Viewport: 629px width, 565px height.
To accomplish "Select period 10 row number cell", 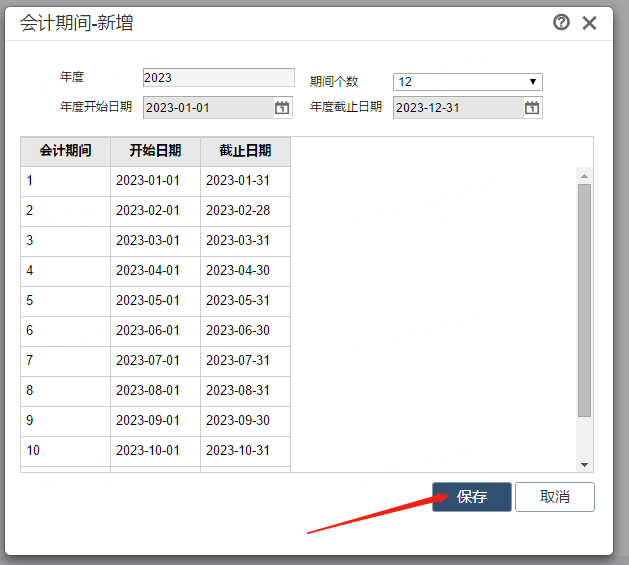I will pos(65,451).
